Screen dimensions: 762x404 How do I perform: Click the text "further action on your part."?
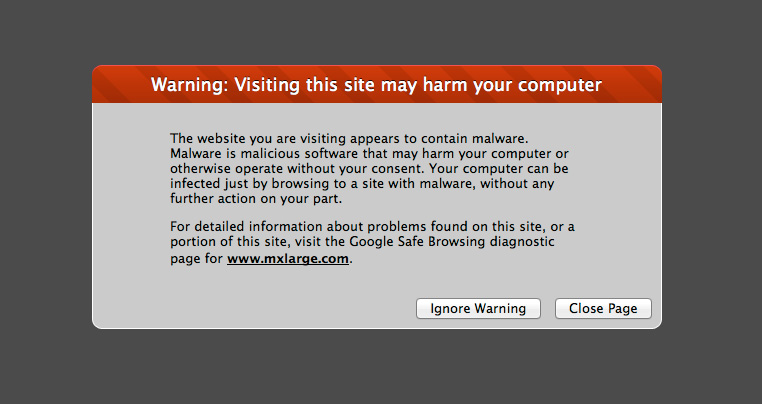coord(256,199)
